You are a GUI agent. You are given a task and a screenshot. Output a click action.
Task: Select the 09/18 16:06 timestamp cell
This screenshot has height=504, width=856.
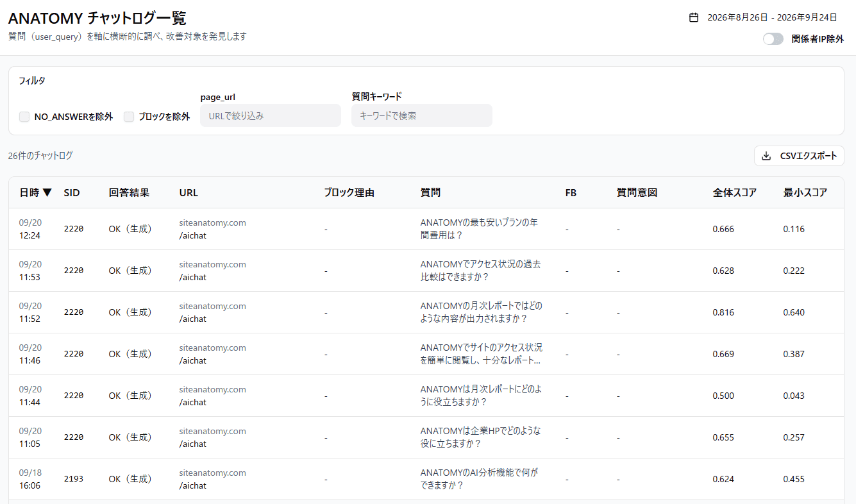(x=30, y=479)
